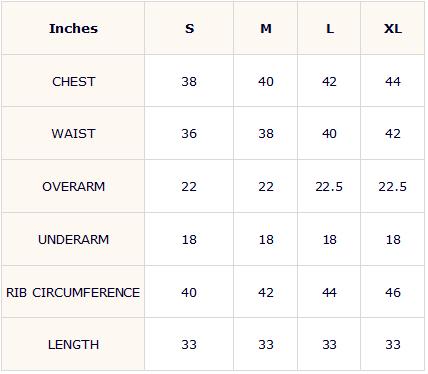428x374 pixels.
Task: Click the CHEST row label
Action: tap(74, 82)
